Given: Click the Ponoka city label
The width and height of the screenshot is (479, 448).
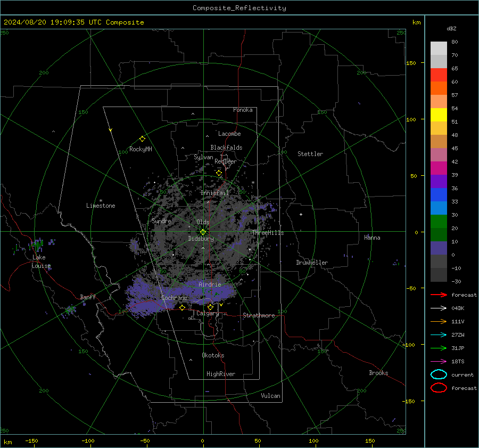Looking at the screenshot, I should tap(243, 110).
